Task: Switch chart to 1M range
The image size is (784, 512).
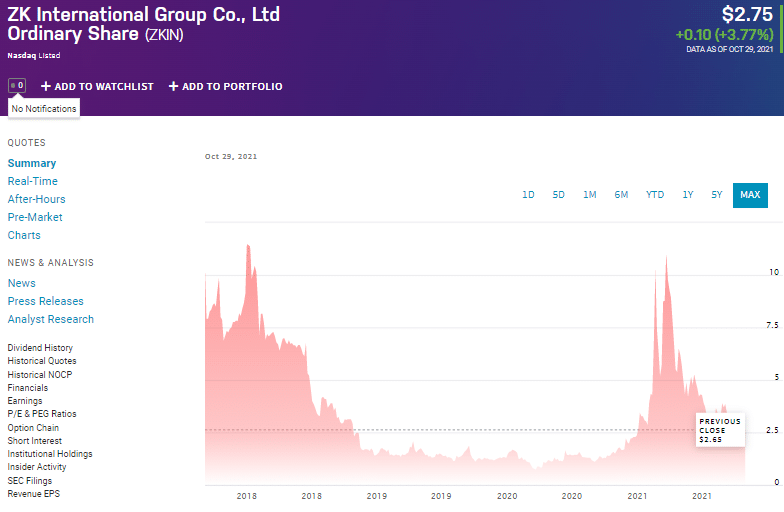Action: (590, 194)
